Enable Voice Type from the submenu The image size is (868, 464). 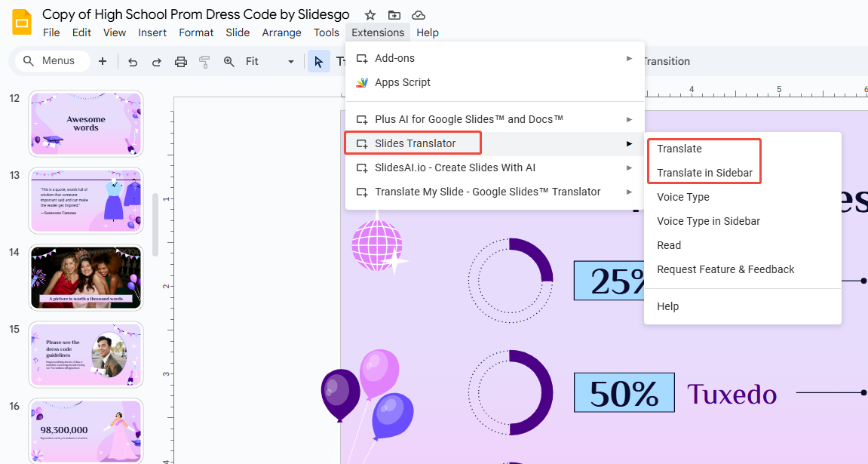(x=682, y=197)
